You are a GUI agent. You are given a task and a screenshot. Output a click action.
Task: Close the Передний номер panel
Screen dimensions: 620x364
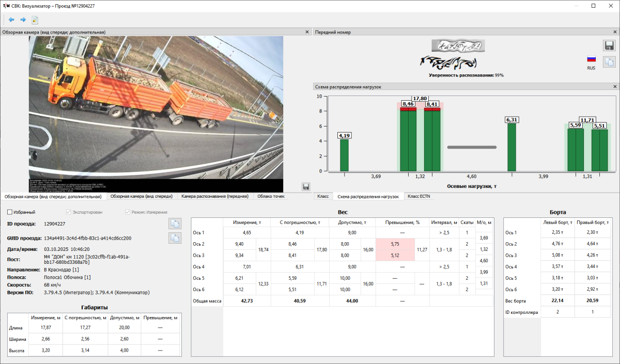(x=615, y=32)
